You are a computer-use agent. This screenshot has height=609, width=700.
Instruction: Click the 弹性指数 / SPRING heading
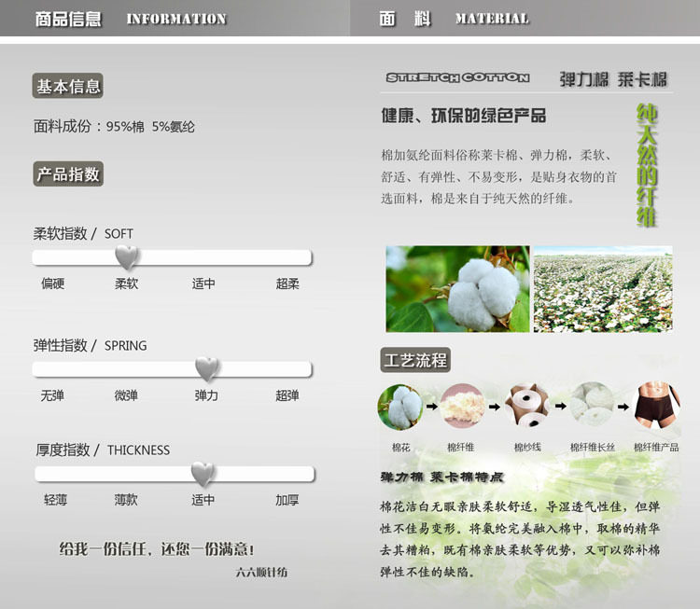pyautogui.click(x=91, y=345)
